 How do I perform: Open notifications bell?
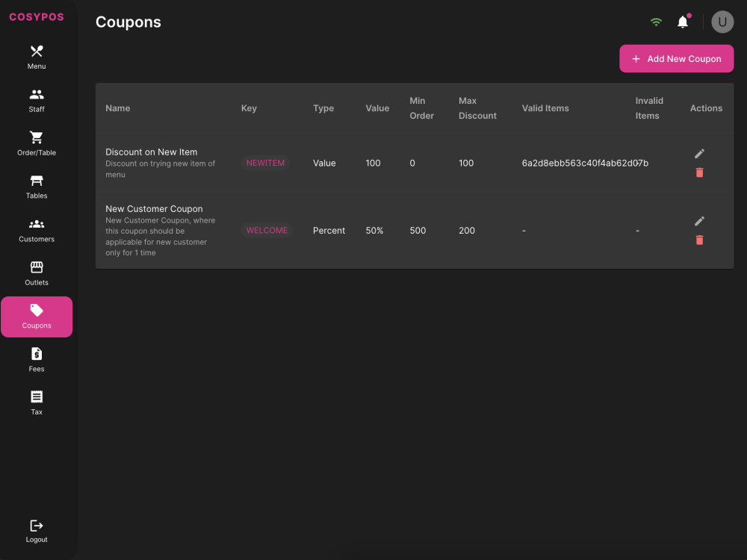(x=683, y=22)
